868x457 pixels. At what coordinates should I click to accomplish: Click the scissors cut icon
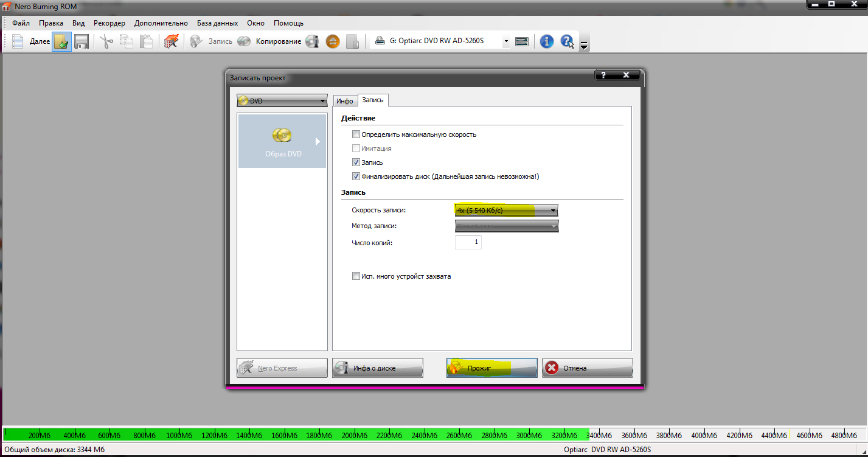click(x=107, y=41)
